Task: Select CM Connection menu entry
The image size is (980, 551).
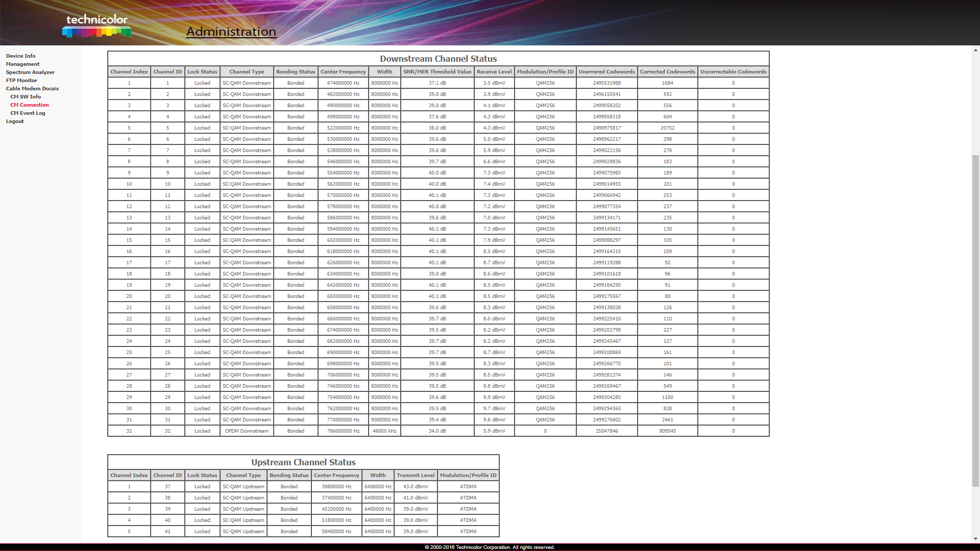Action: [30, 105]
